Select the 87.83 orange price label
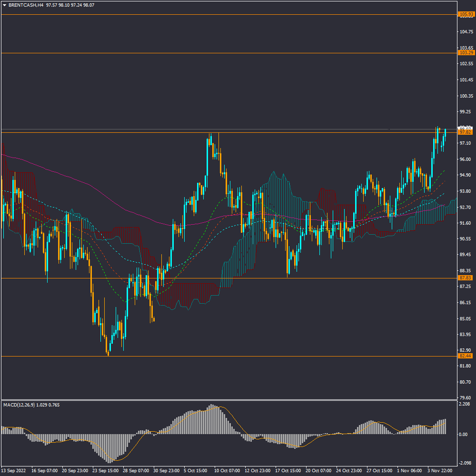476x476 pixels. (x=465, y=278)
